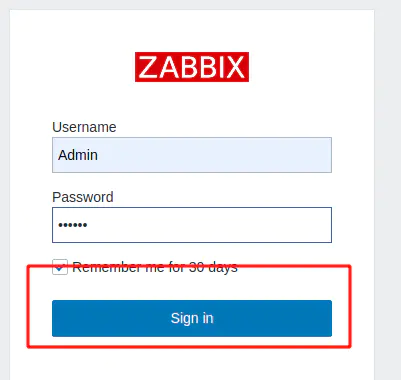Toggle the Remember me checkbox
Viewport: 401px width, 380px height.
pos(60,267)
